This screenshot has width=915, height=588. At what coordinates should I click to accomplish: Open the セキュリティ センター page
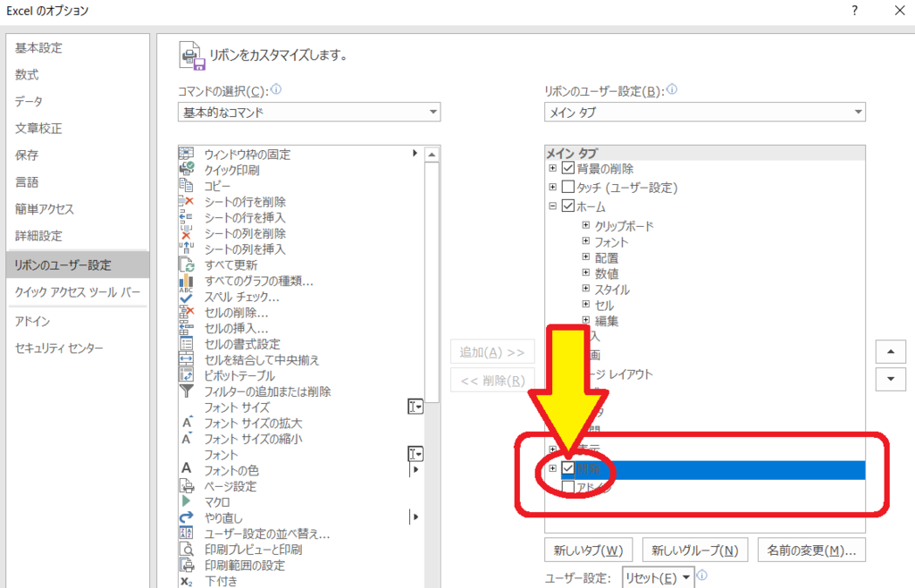77,348
